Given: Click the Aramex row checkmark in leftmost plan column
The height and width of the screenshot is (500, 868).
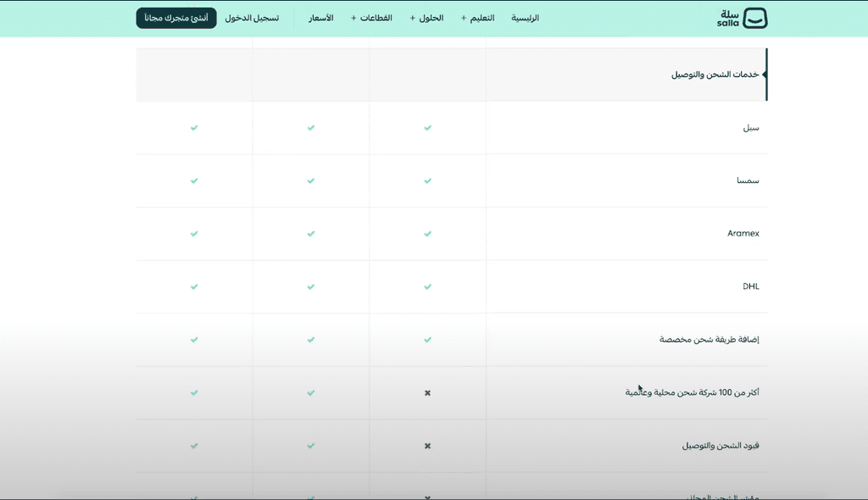Looking at the screenshot, I should tap(194, 234).
